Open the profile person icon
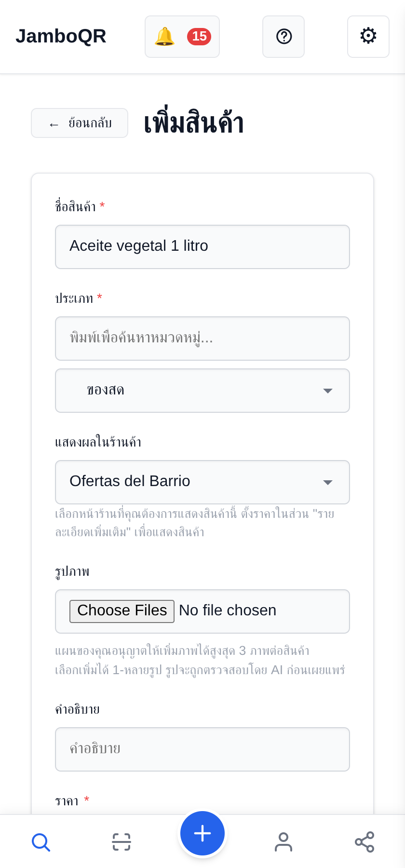The height and width of the screenshot is (868, 405). tap(283, 842)
